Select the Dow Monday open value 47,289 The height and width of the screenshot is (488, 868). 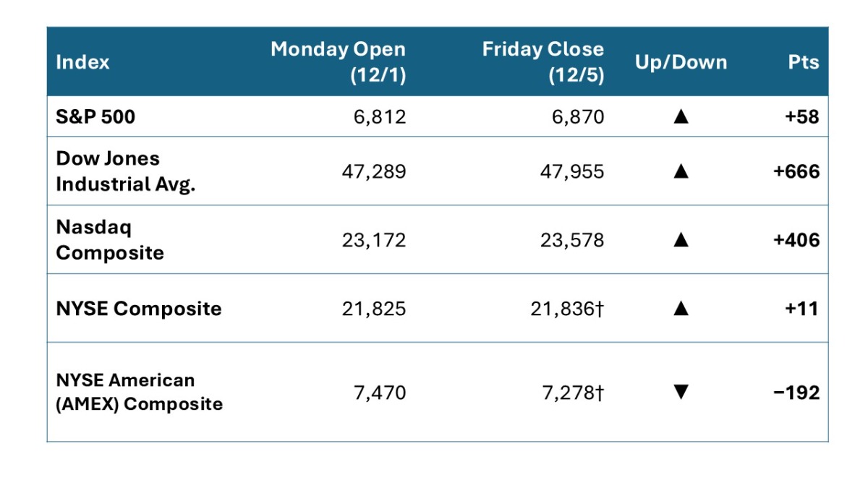coord(374,171)
